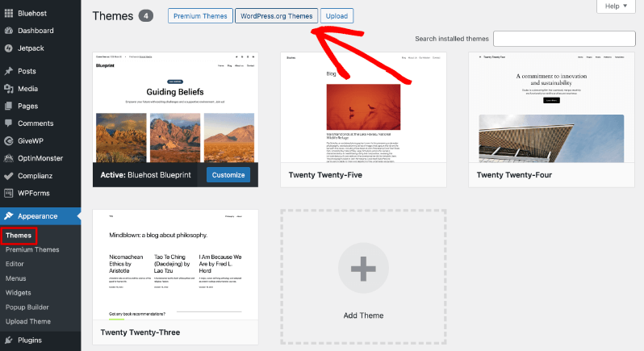Go to Dashboard in sidebar
The image size is (644, 351).
click(x=36, y=31)
